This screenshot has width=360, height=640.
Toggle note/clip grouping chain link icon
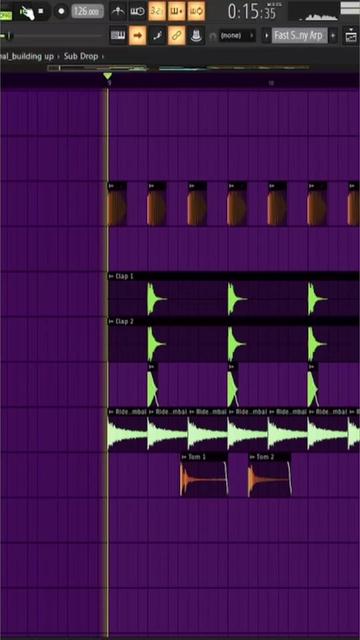(x=176, y=36)
